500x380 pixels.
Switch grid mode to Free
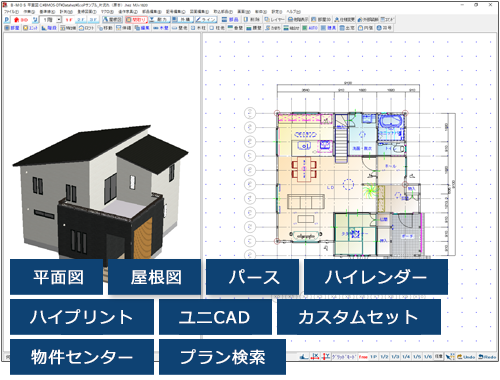(363, 357)
